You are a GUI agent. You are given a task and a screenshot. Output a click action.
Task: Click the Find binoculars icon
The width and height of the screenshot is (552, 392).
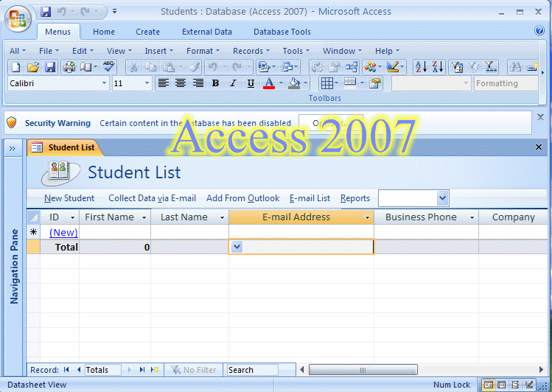[x=515, y=67]
